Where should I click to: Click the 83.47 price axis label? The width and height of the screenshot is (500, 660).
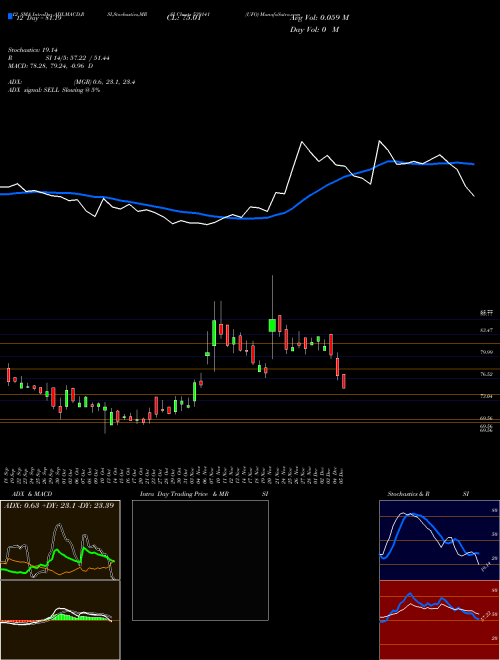(486, 330)
